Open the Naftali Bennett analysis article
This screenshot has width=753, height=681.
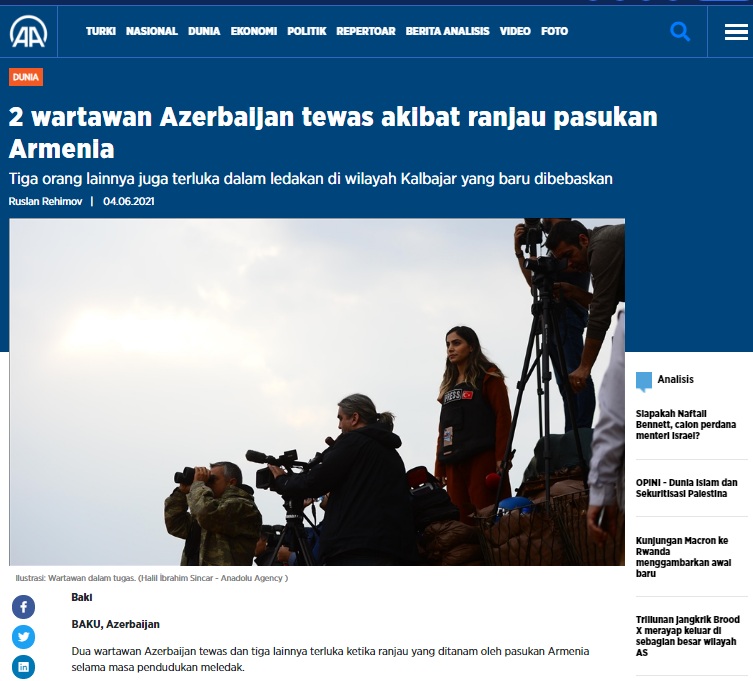[x=685, y=425]
